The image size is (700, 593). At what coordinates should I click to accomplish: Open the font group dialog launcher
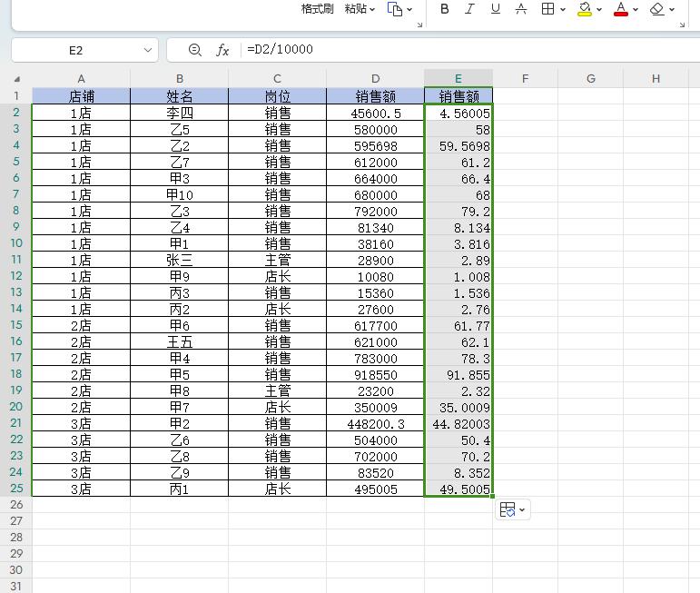click(x=682, y=25)
